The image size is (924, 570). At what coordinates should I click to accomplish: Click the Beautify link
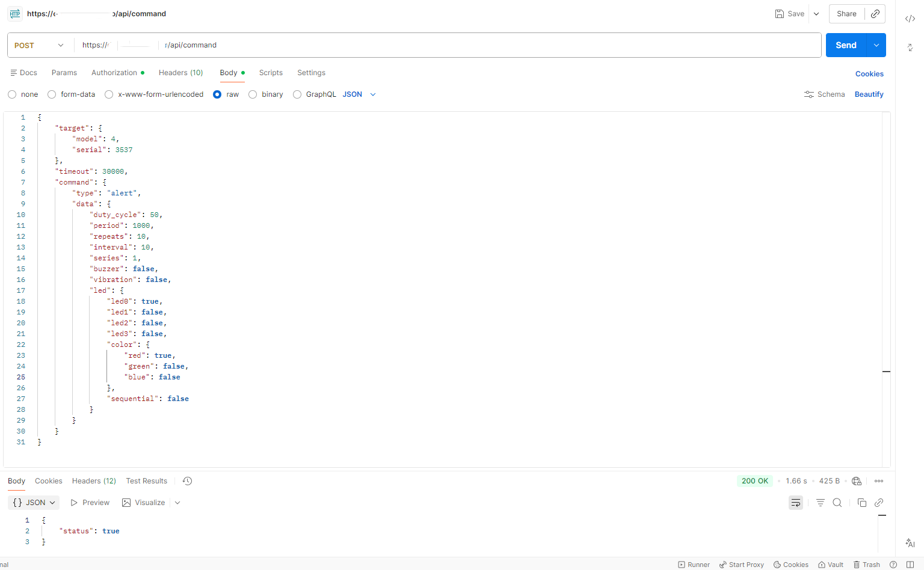(x=869, y=94)
